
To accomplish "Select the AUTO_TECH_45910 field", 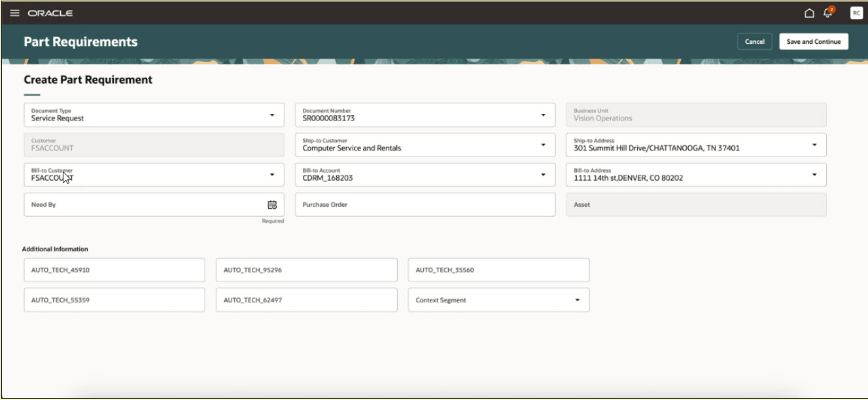I will [114, 269].
